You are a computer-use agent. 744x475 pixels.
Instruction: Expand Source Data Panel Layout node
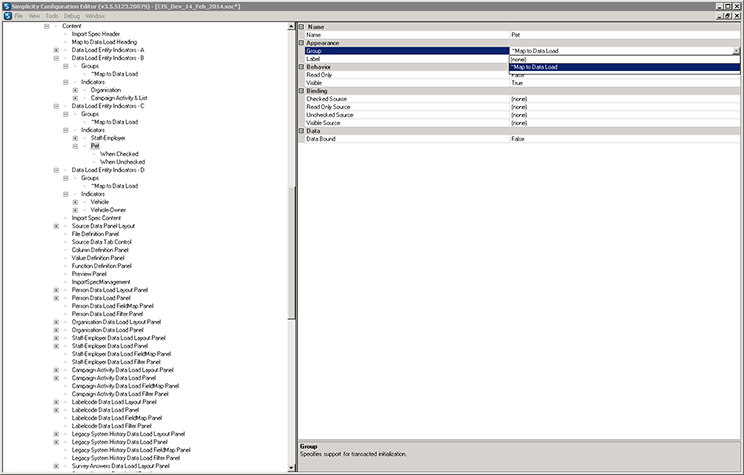56,226
